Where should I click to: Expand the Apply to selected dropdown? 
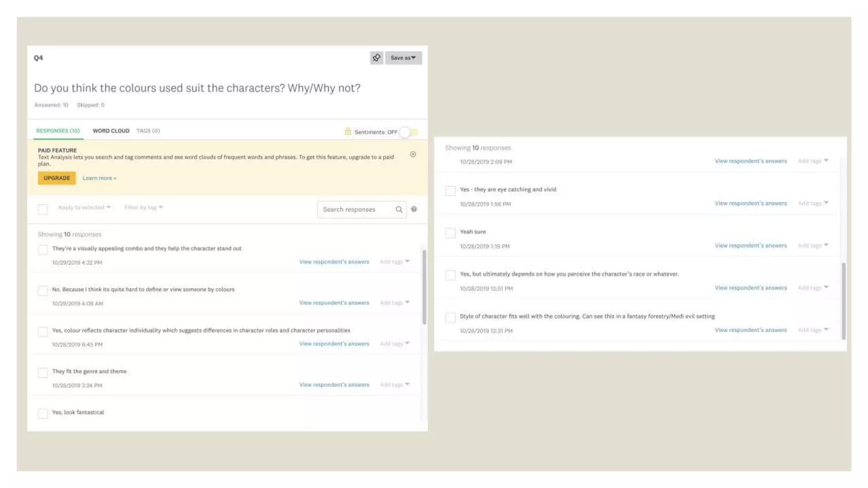click(x=84, y=208)
